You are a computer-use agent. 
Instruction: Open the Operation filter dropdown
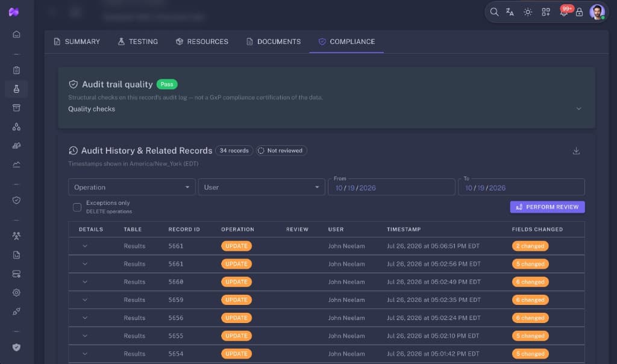click(x=132, y=187)
